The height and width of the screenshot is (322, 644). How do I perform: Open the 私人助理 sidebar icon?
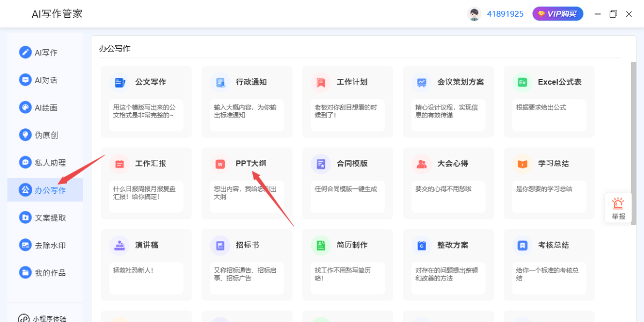coord(25,162)
